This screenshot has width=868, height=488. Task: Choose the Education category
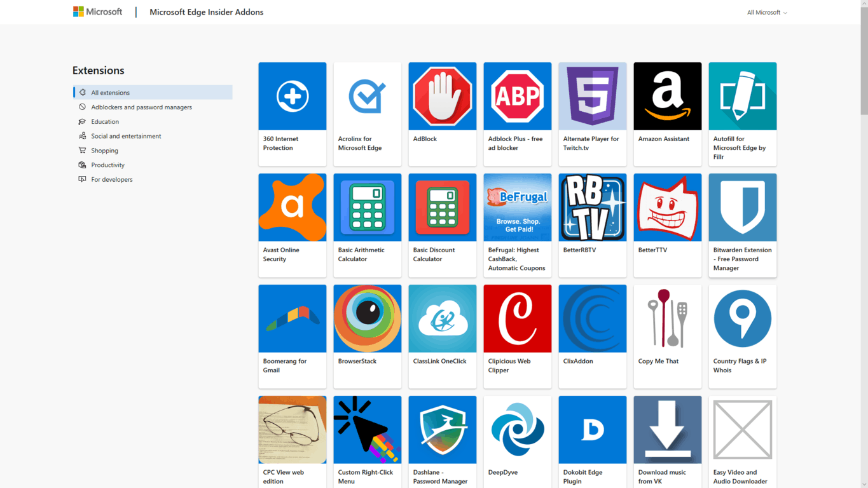[x=105, y=122]
